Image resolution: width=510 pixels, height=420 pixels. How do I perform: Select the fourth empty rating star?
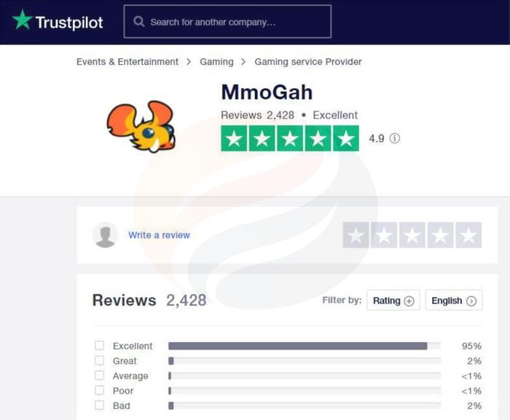click(440, 235)
